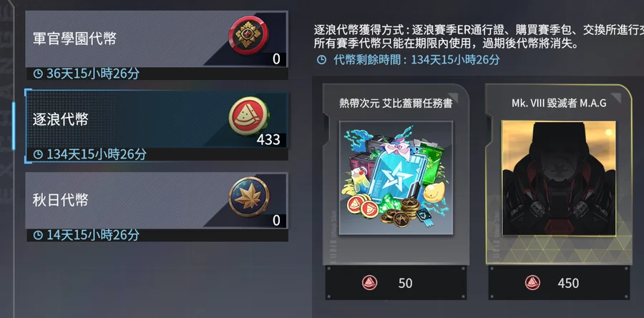Click the clock icon beside 134天 in the sidebar
644x318 pixels.
coord(38,154)
